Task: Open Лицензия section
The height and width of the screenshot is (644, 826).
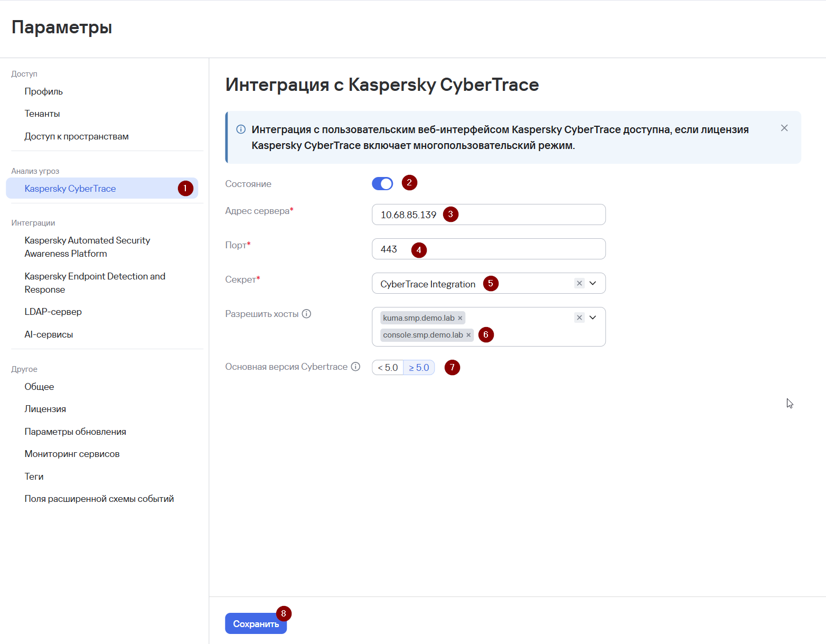Action: (x=45, y=409)
